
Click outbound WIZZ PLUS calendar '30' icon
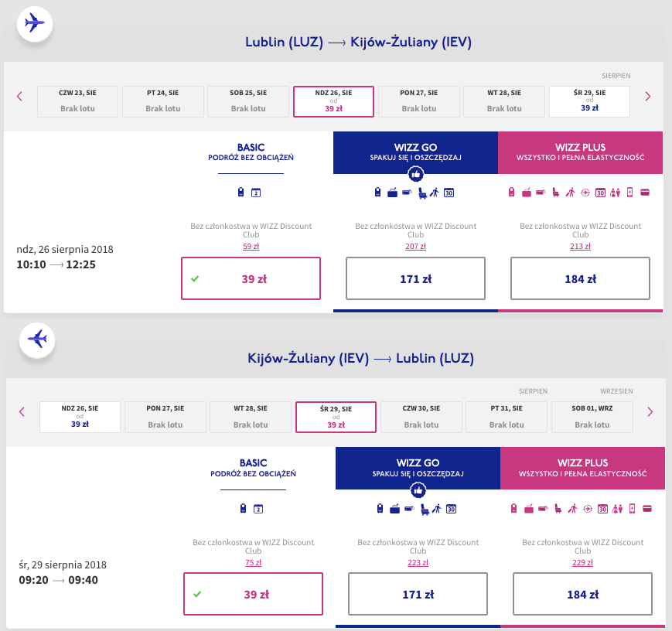pyautogui.click(x=600, y=193)
